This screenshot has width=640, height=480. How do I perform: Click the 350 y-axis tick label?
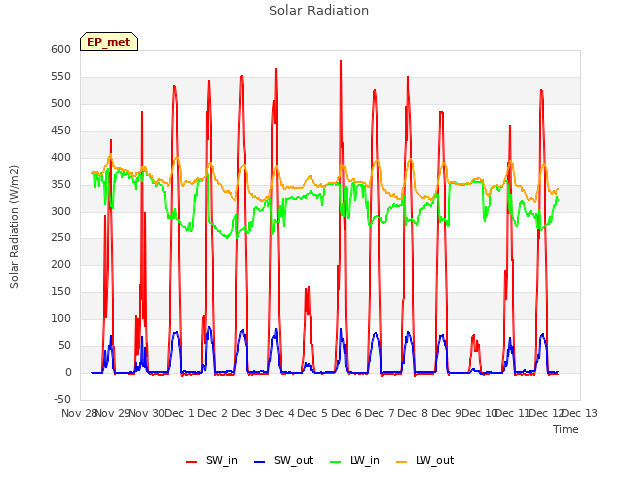(x=61, y=184)
